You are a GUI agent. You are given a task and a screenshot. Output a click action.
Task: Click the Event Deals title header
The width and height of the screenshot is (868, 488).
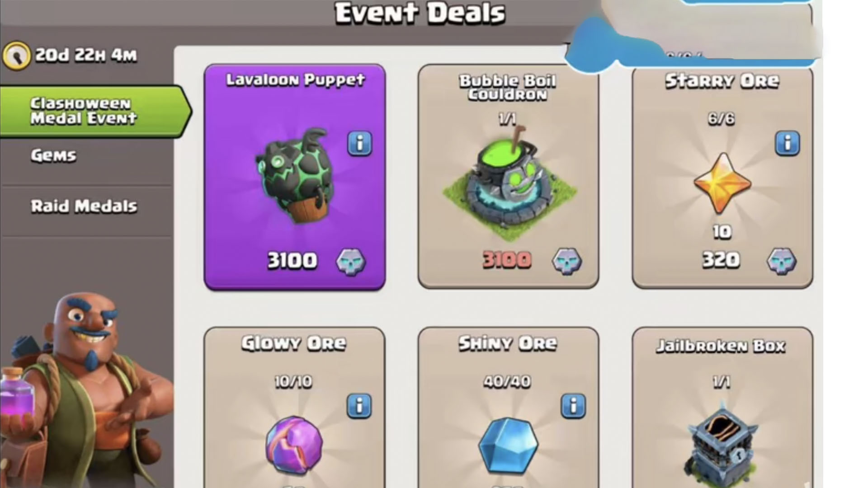(x=420, y=13)
